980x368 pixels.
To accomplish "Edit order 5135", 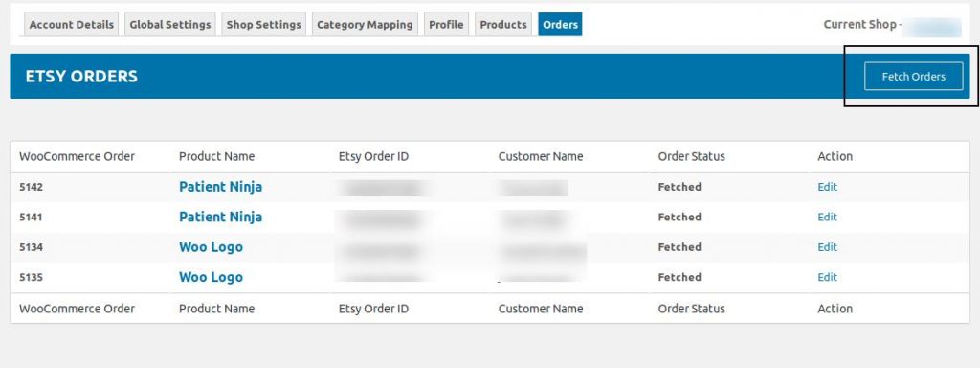I will click(827, 277).
